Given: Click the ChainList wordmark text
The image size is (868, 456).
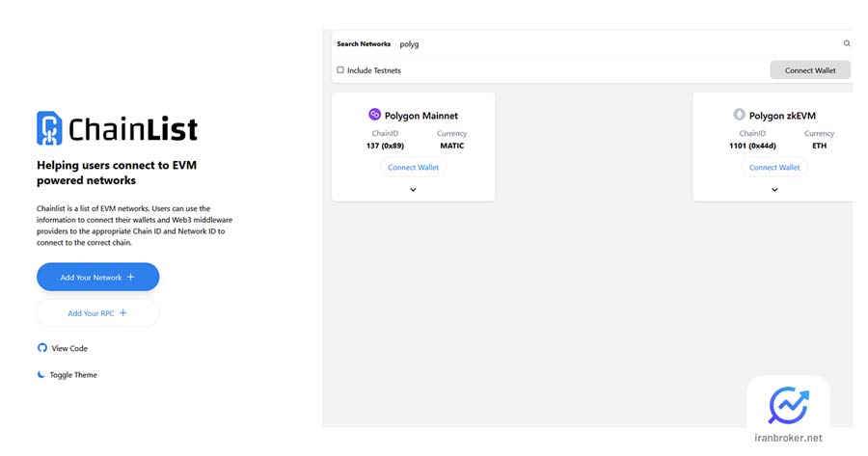Looking at the screenshot, I should 133,129.
